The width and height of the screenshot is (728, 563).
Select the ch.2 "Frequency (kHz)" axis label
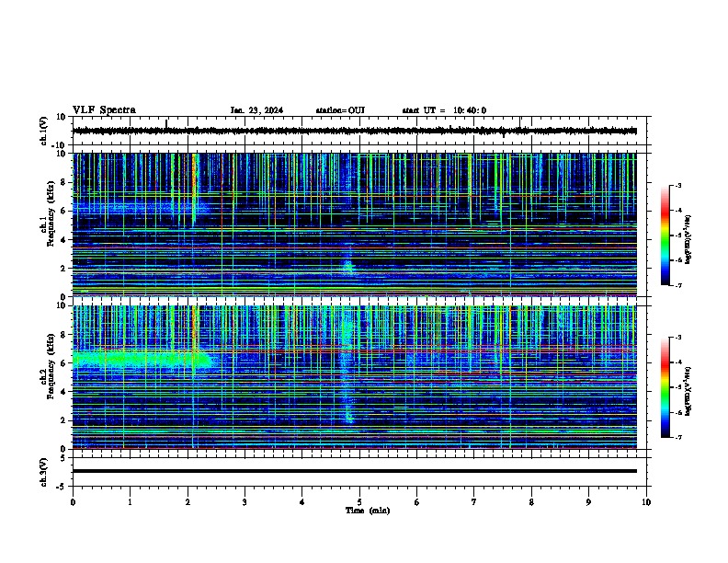click(x=51, y=366)
